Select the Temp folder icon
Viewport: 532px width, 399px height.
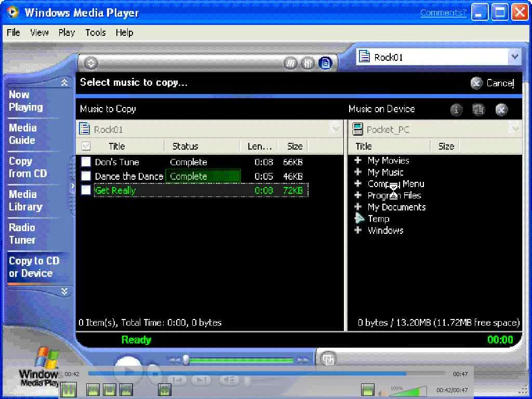pos(359,218)
